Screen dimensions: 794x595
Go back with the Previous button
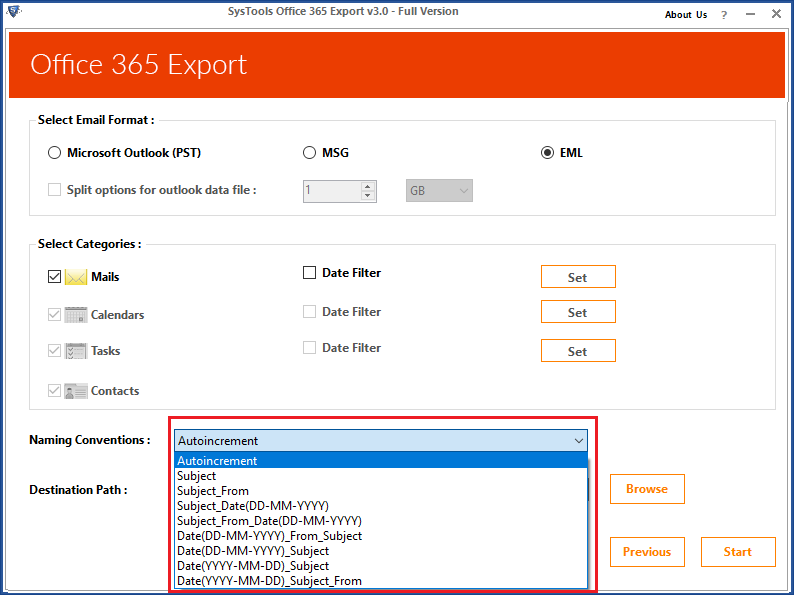pyautogui.click(x=647, y=552)
